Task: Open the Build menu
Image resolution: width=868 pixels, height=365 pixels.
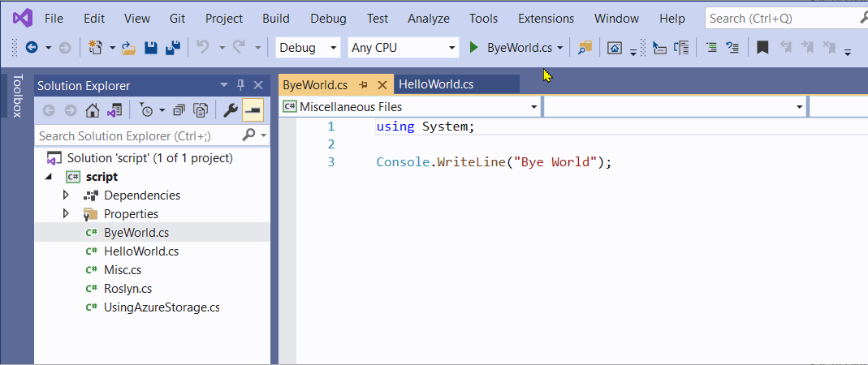Action: click(x=276, y=18)
